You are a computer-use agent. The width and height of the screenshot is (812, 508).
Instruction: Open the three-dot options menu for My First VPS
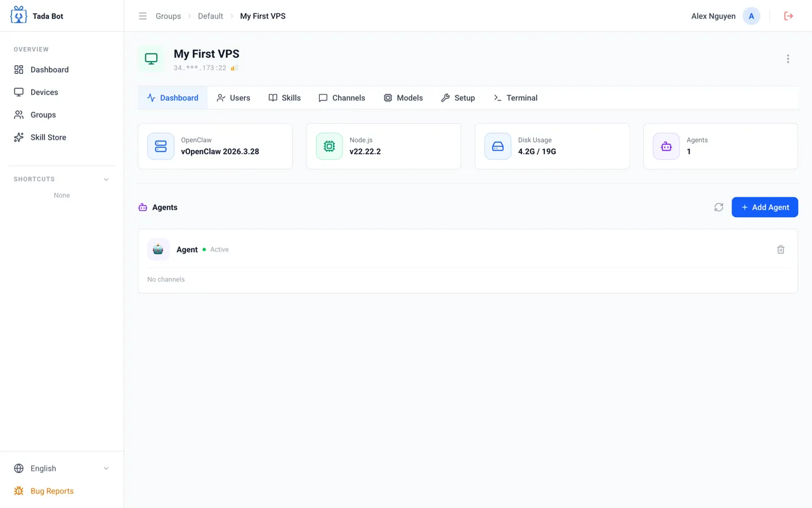pyautogui.click(x=788, y=59)
